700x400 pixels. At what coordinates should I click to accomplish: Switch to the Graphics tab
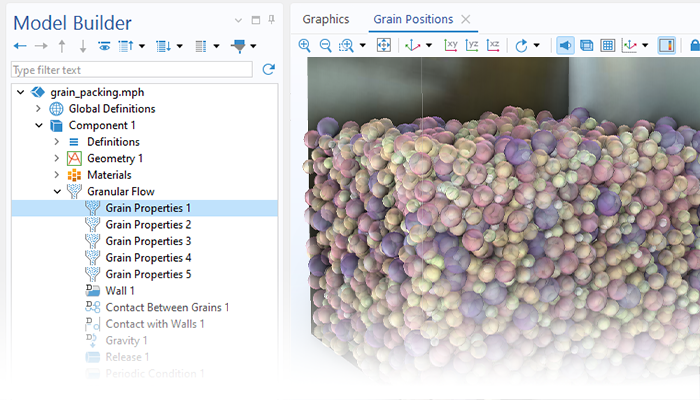326,19
